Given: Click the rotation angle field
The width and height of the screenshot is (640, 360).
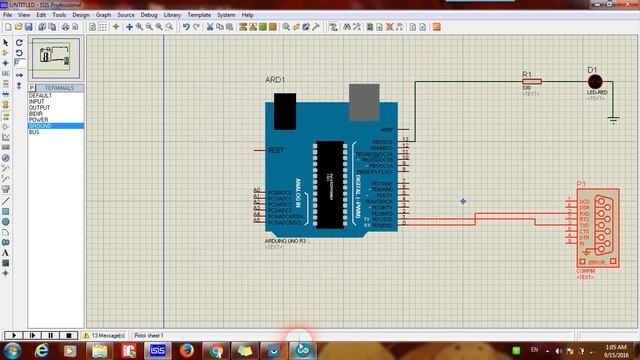Looking at the screenshot, I should coord(19,62).
